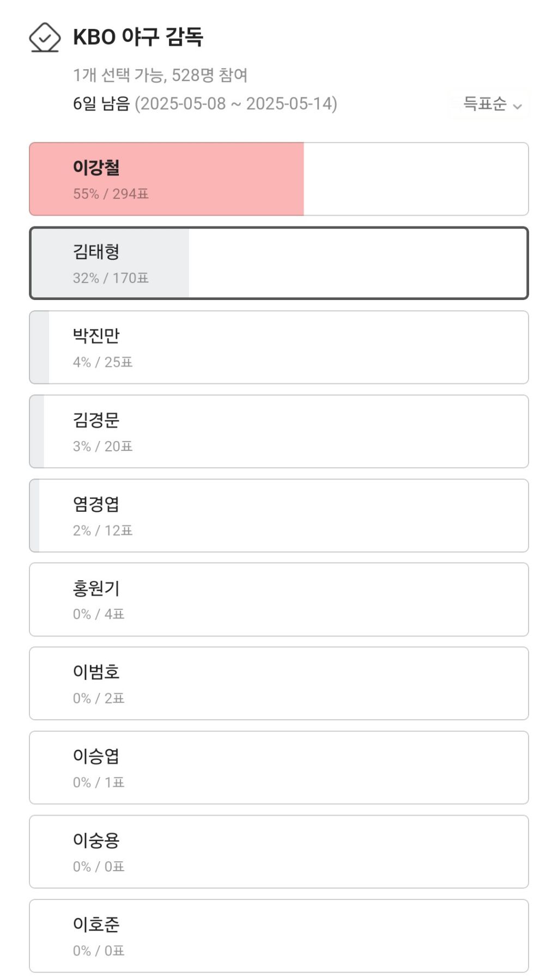Choose the 홍원기 poll entry
Viewport: 558px width, 980px height.
pyautogui.click(x=278, y=599)
